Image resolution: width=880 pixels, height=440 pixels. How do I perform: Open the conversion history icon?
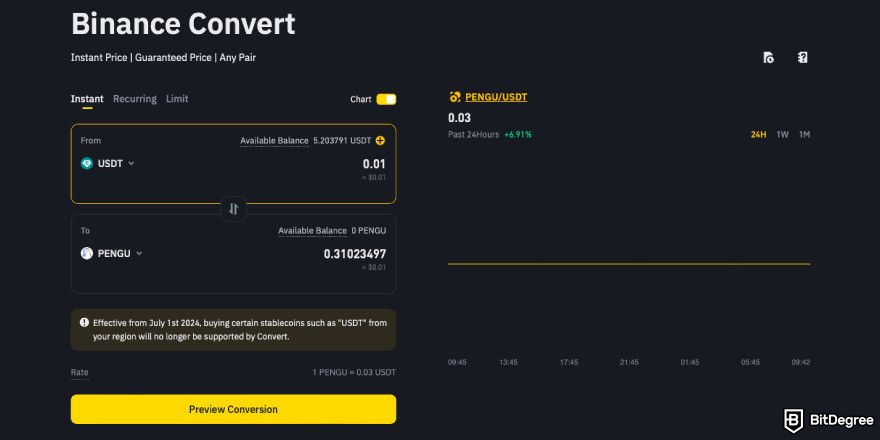coord(768,57)
